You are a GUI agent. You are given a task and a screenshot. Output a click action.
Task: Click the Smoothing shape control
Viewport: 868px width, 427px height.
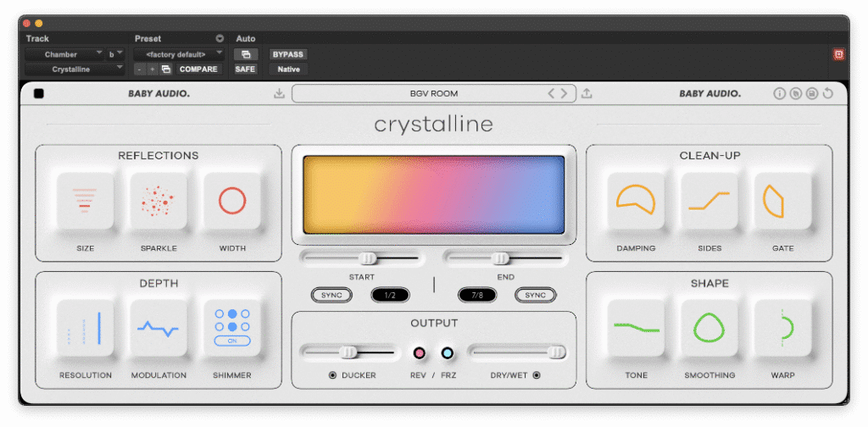pyautogui.click(x=709, y=329)
